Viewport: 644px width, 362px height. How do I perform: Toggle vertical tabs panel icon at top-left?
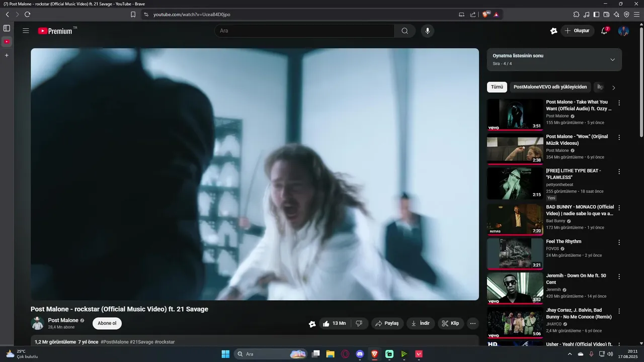7,28
